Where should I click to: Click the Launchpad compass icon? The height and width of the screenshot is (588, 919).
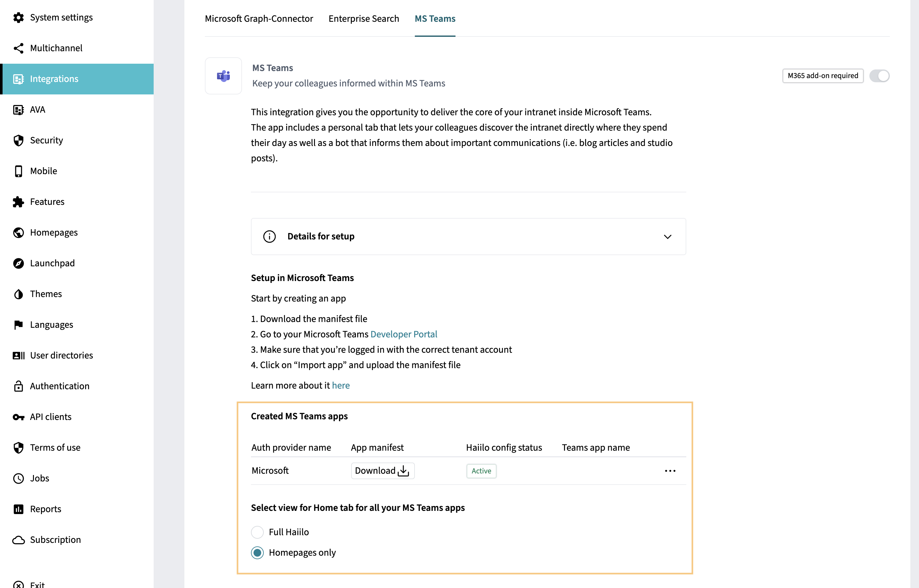pos(18,263)
